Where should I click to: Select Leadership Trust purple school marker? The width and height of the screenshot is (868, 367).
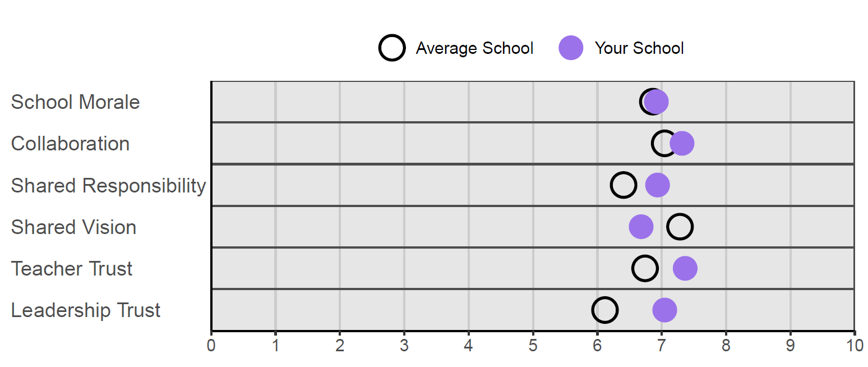coord(664,310)
